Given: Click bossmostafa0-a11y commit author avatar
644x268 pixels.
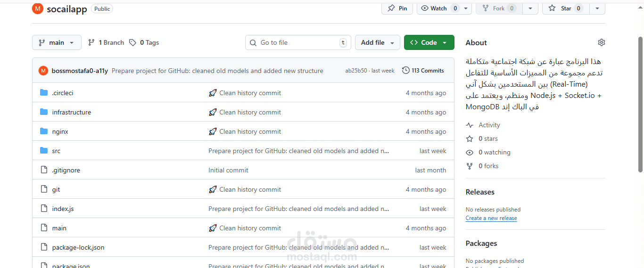Looking at the screenshot, I should [x=43, y=71].
